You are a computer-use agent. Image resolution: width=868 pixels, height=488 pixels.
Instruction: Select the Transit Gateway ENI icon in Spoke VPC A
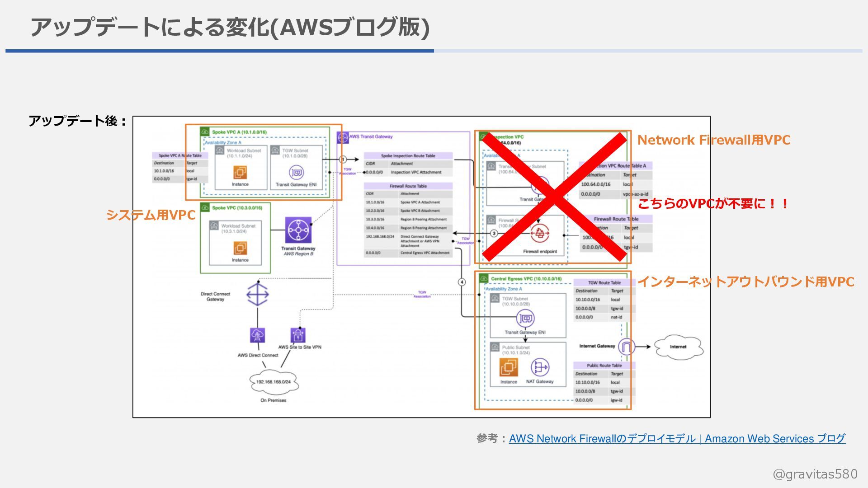point(296,172)
